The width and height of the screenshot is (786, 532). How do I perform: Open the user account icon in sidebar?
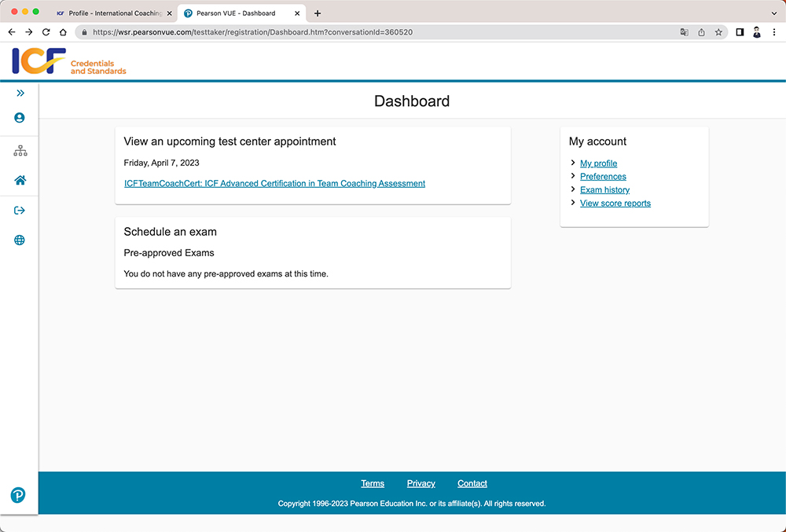point(20,118)
